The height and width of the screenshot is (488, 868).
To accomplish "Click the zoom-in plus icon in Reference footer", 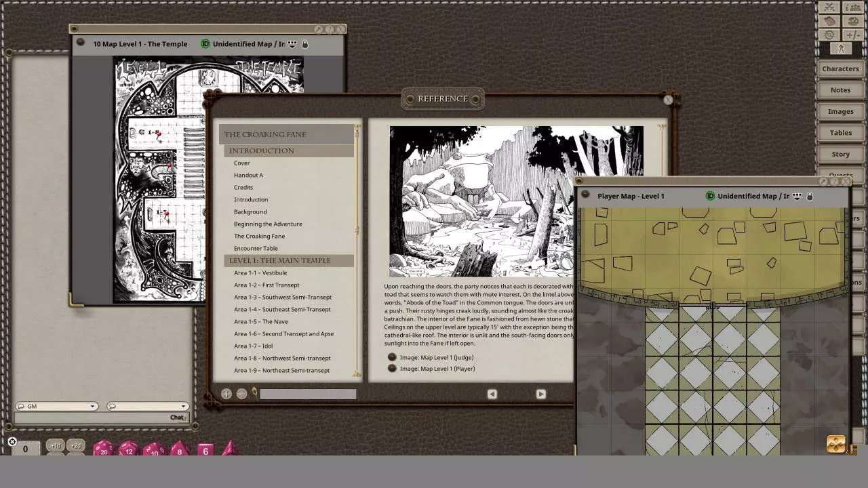I will [x=226, y=394].
